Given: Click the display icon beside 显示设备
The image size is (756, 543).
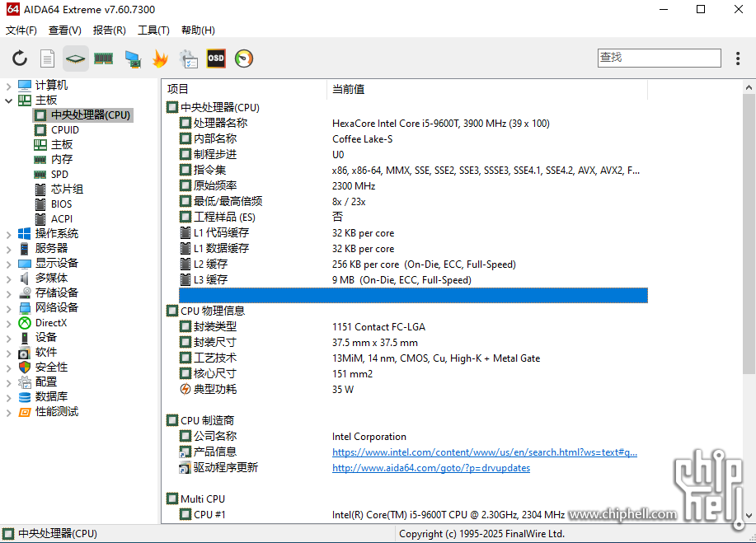Looking at the screenshot, I should pyautogui.click(x=25, y=264).
